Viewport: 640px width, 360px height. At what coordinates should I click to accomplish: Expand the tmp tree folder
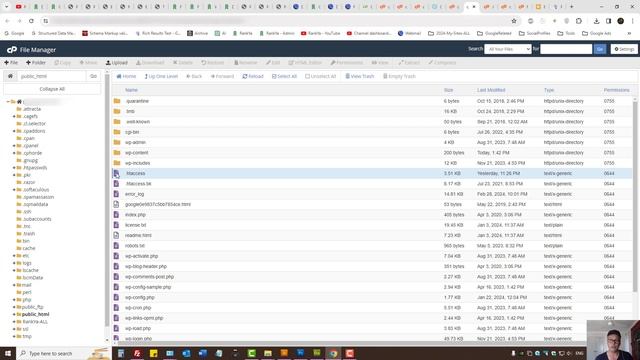pyautogui.click(x=14, y=337)
